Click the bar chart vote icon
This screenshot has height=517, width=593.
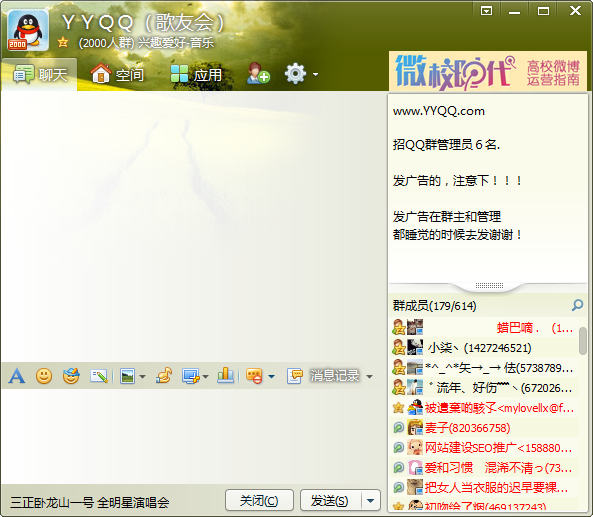225,376
